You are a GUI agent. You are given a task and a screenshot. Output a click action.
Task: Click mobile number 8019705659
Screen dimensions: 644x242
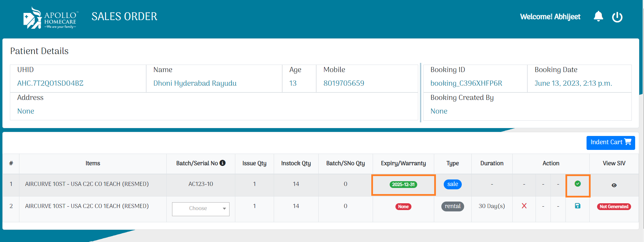[x=343, y=83]
